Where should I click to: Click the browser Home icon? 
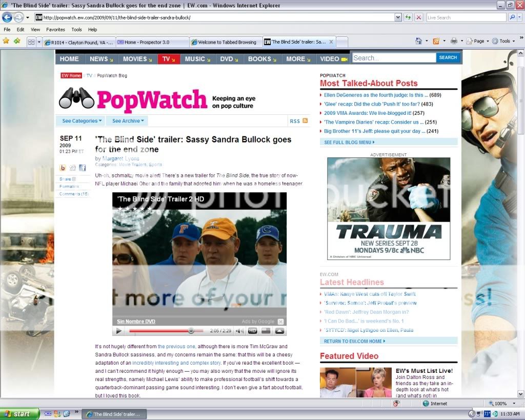tap(418, 41)
